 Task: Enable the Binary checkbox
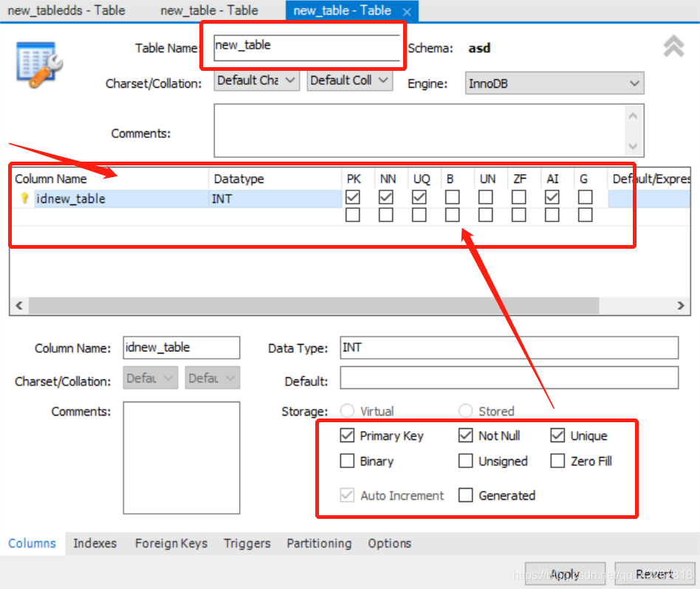347,461
